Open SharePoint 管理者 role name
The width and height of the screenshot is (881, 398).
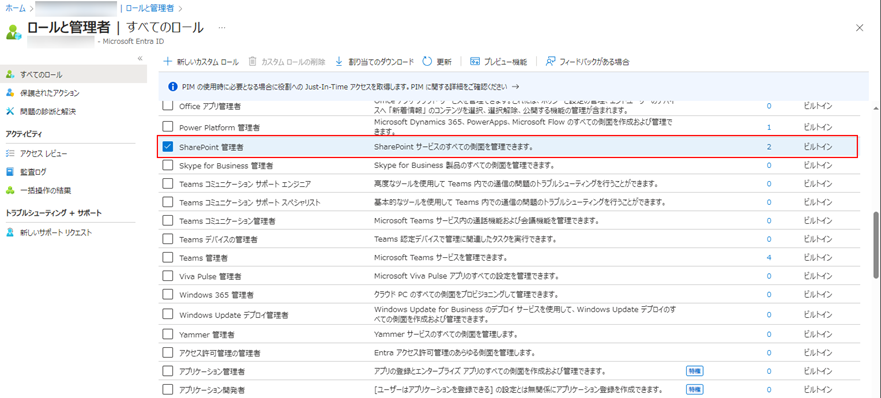211,147
